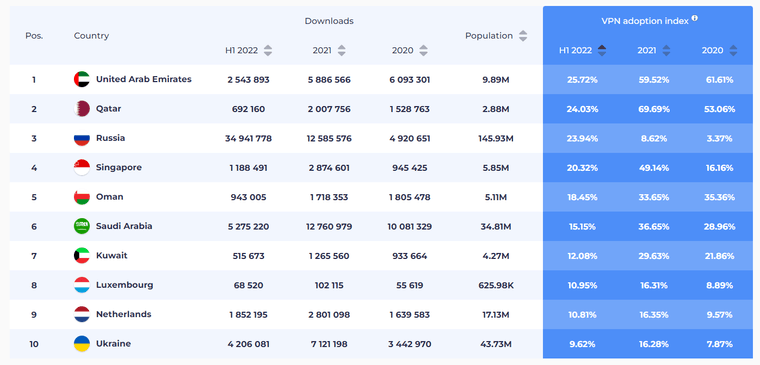Click Netherlands downloads 1 852 195
Viewport: 760px width, 365px height.
click(248, 315)
